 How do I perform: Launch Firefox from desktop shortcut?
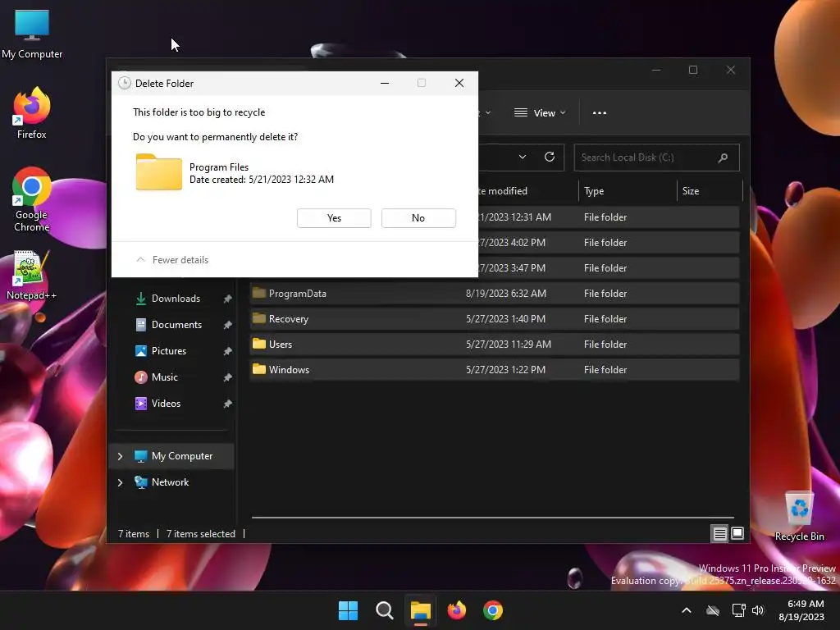click(32, 113)
